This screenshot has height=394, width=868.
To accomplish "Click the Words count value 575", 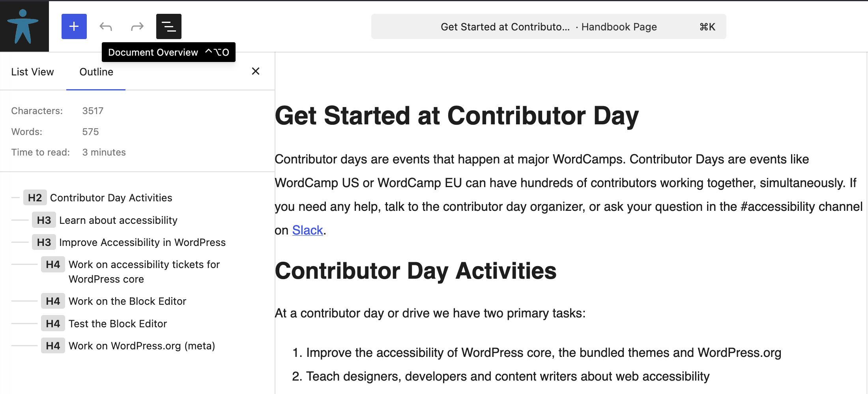I will click(90, 131).
